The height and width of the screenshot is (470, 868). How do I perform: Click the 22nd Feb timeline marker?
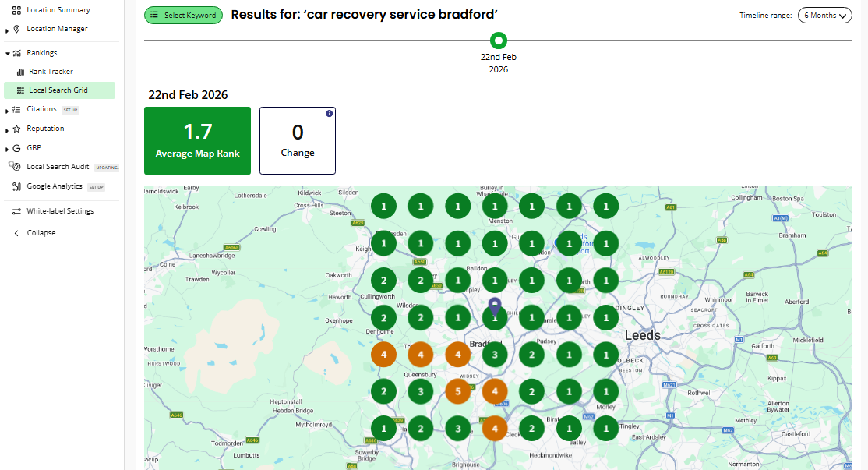(x=499, y=41)
